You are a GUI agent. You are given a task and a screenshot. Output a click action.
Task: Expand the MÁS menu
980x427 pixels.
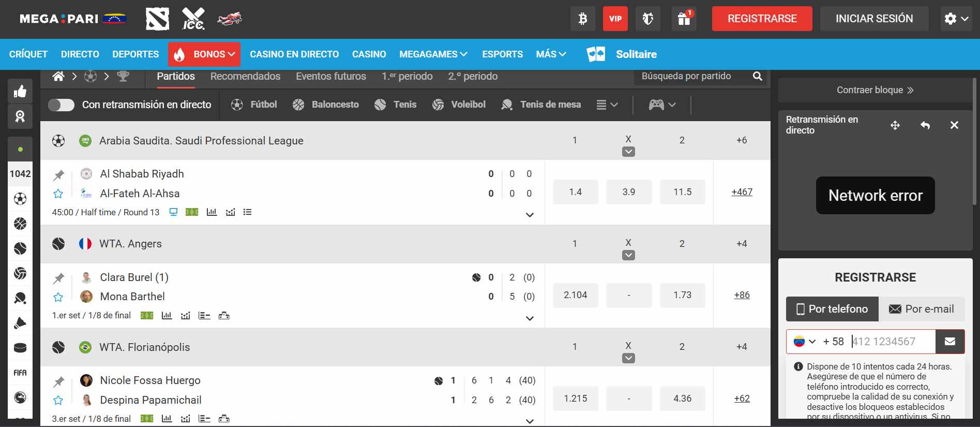(x=551, y=54)
